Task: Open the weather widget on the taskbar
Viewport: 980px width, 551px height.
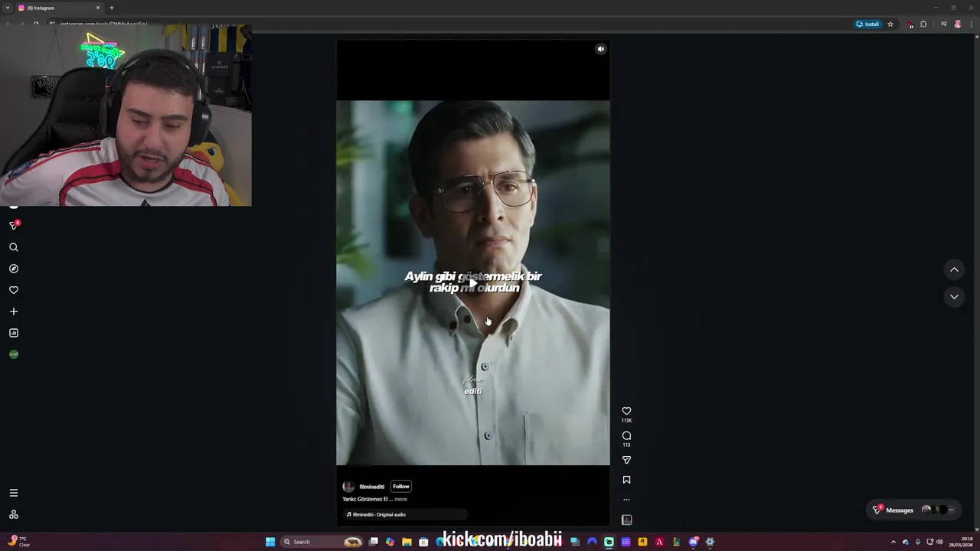Action: [18, 542]
